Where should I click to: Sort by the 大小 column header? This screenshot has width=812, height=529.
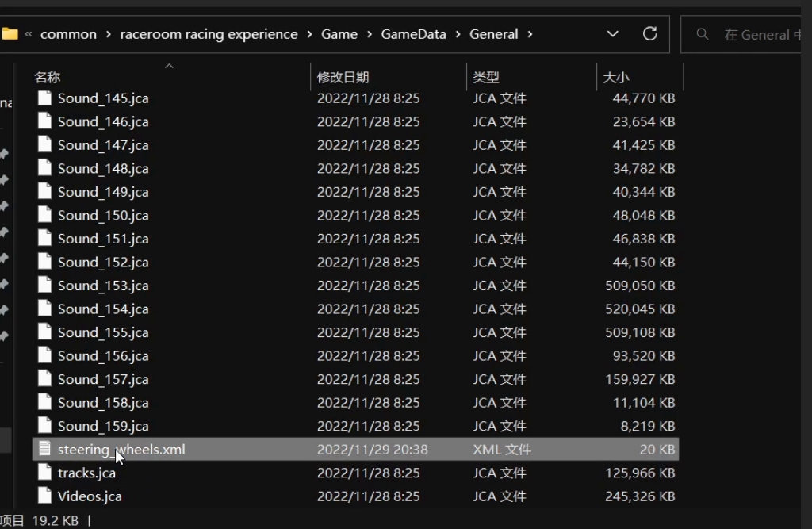615,77
